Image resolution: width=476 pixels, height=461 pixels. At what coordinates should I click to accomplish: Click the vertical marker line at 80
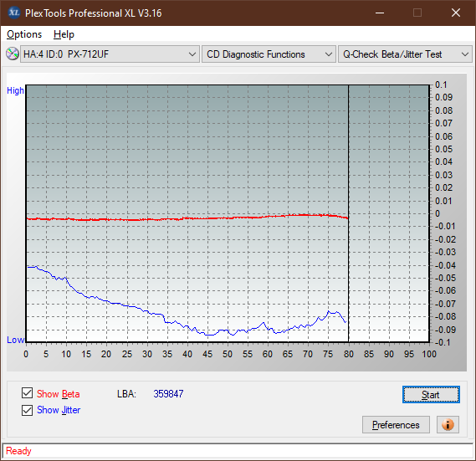point(349,213)
